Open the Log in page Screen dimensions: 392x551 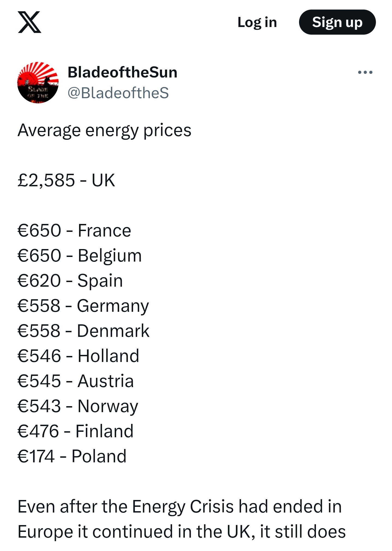(257, 22)
